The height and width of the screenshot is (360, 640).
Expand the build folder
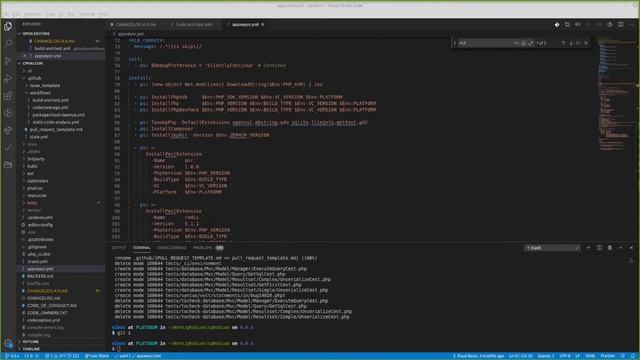(x=32, y=166)
